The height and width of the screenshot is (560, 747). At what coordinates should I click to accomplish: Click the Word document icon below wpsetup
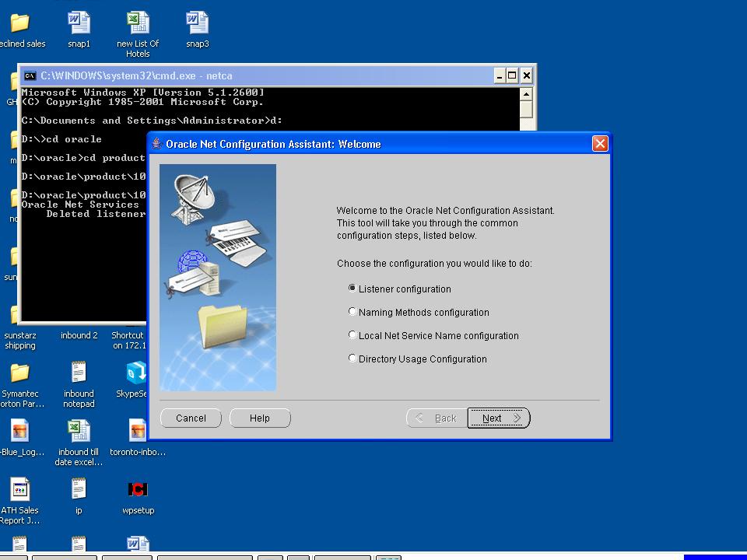tap(138, 543)
